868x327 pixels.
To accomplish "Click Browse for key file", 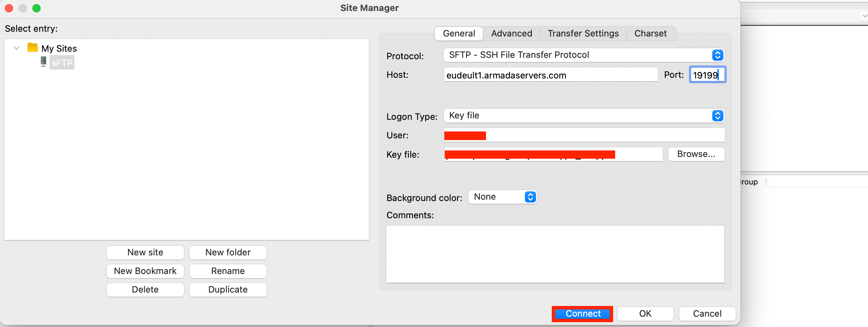I will point(696,154).
